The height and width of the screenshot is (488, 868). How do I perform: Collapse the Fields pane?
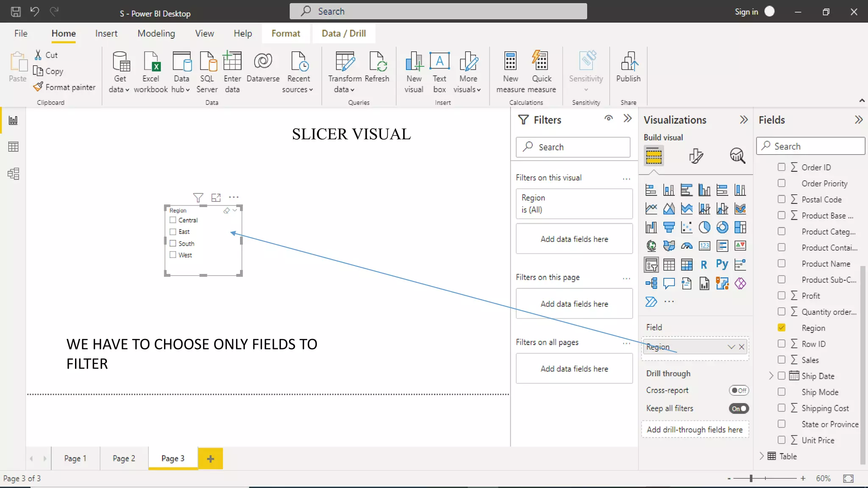pos(859,120)
